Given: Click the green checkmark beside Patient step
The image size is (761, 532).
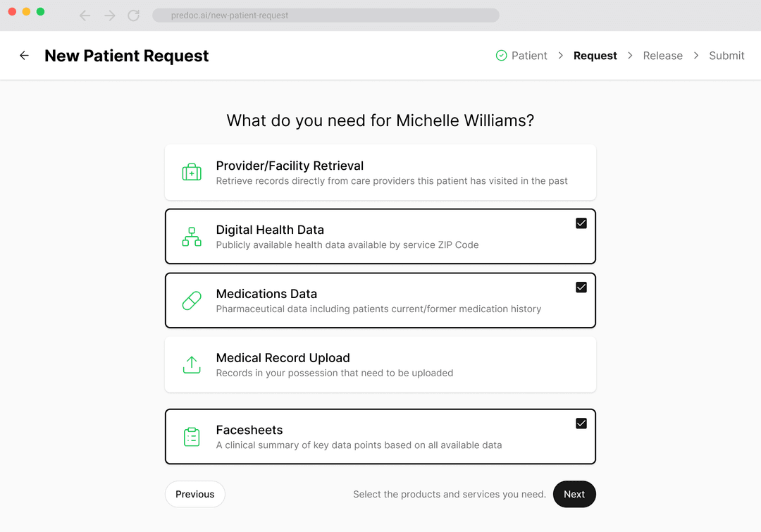Looking at the screenshot, I should point(500,55).
